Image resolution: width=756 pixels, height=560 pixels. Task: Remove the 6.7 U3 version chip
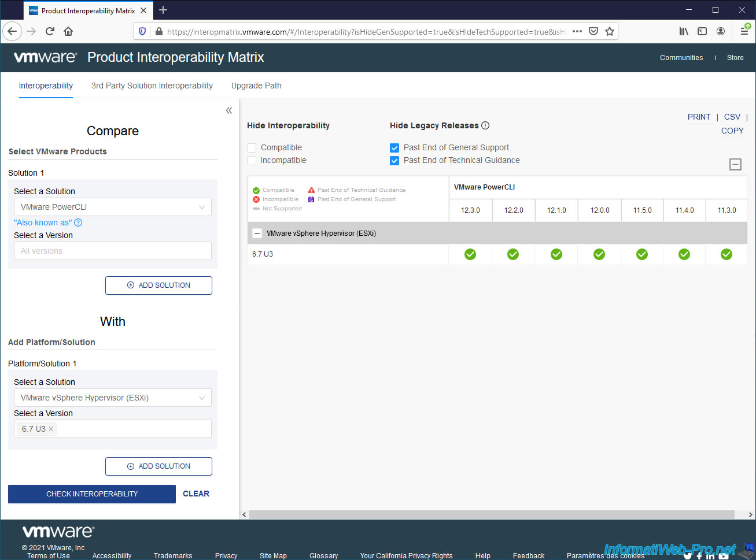tap(51, 429)
